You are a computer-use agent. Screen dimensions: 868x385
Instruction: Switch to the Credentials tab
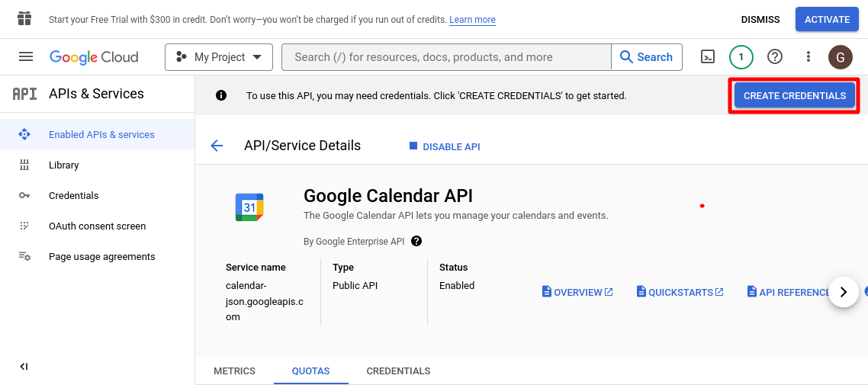coord(398,371)
